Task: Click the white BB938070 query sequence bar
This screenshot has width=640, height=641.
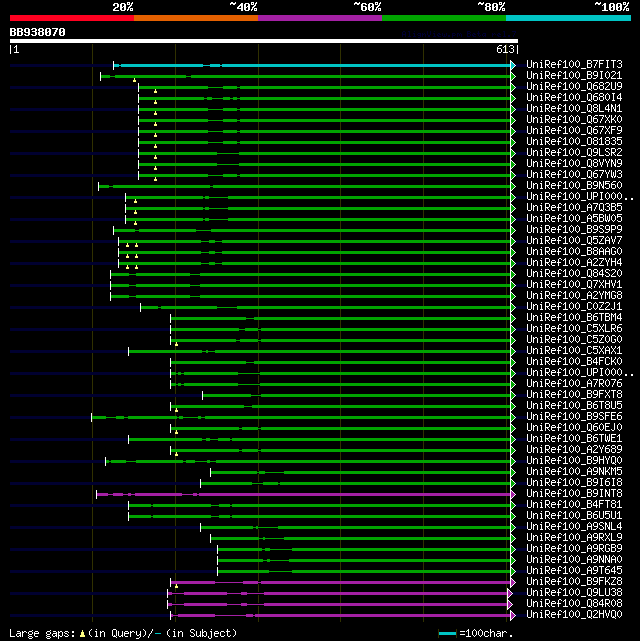Action: [264, 41]
